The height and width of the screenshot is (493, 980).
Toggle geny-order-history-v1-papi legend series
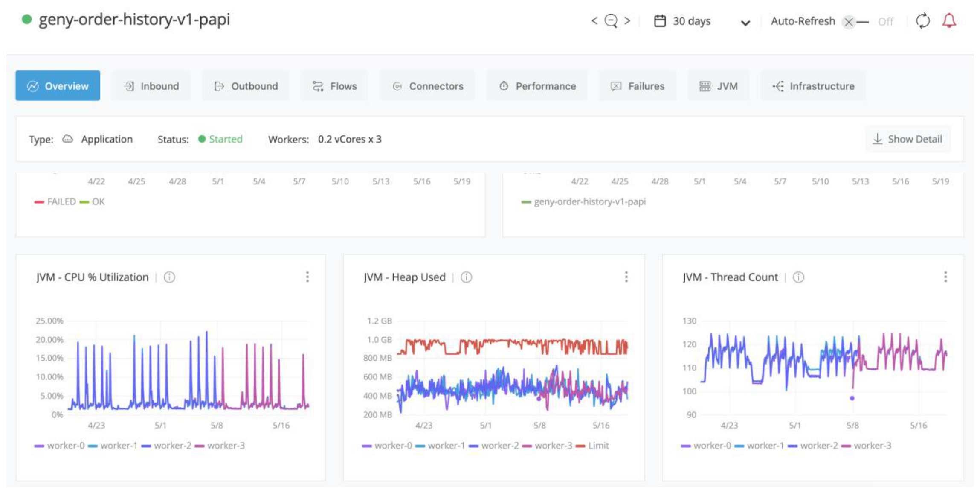[583, 201]
